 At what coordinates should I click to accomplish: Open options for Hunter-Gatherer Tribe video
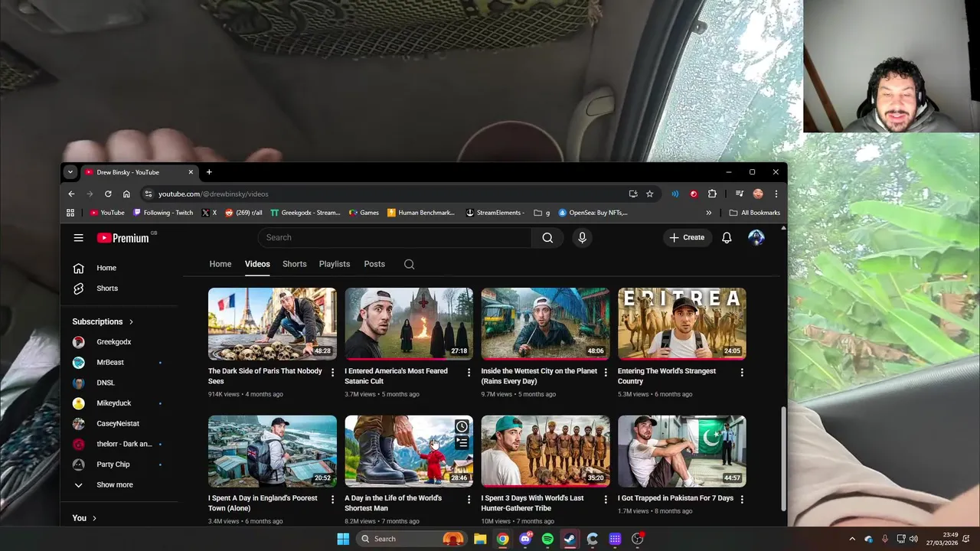pyautogui.click(x=606, y=499)
